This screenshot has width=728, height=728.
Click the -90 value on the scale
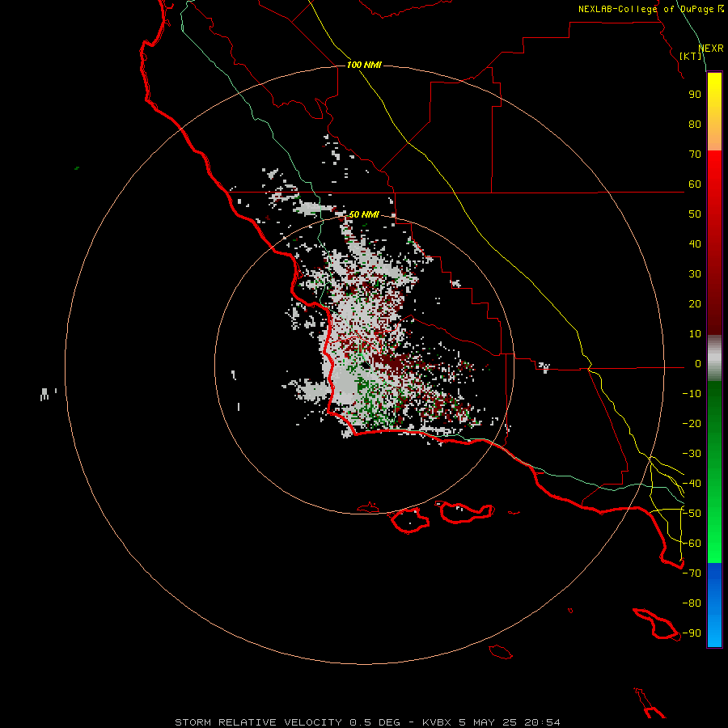click(692, 633)
